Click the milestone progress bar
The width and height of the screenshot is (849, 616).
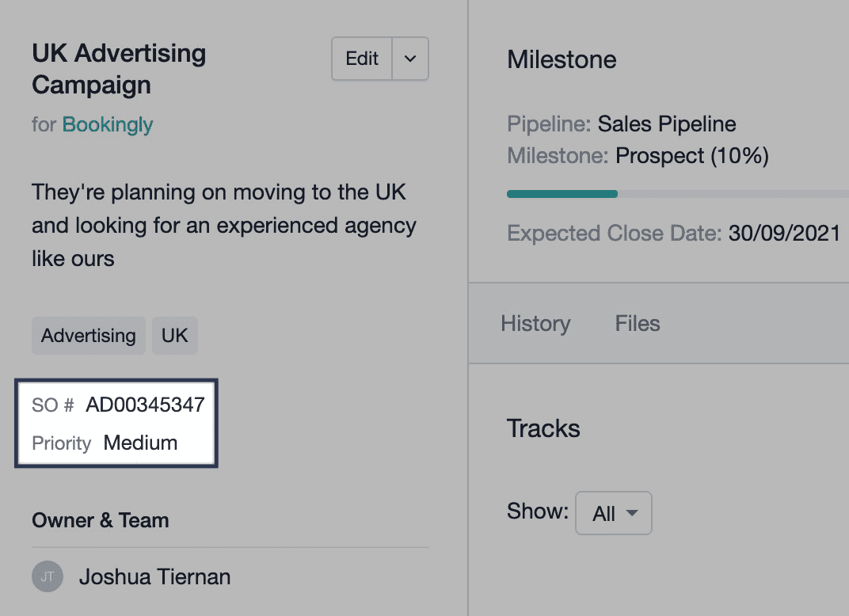pos(678,194)
